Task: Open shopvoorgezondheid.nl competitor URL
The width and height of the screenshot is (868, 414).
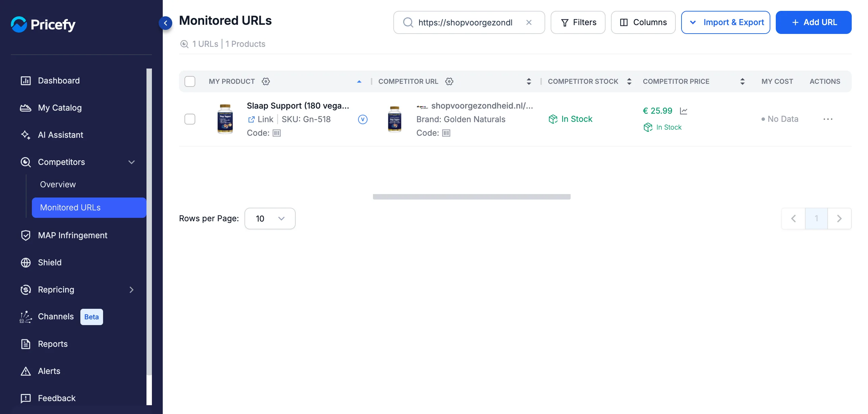Action: point(482,106)
